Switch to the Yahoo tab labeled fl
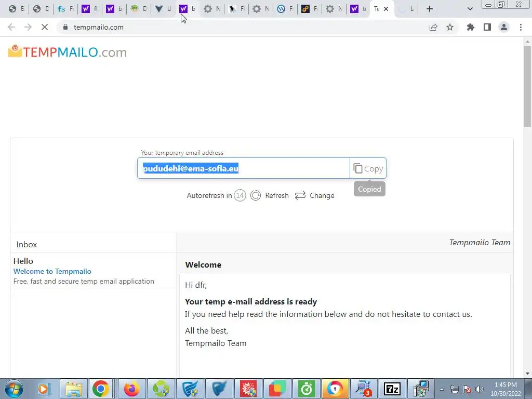 [x=90, y=9]
